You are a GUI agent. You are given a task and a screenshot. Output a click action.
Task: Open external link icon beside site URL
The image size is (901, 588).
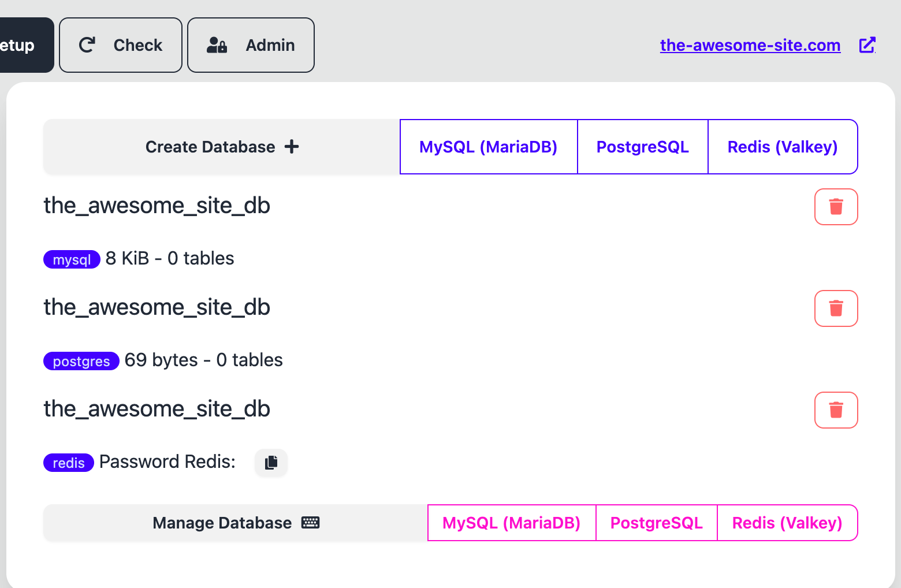coord(867,45)
